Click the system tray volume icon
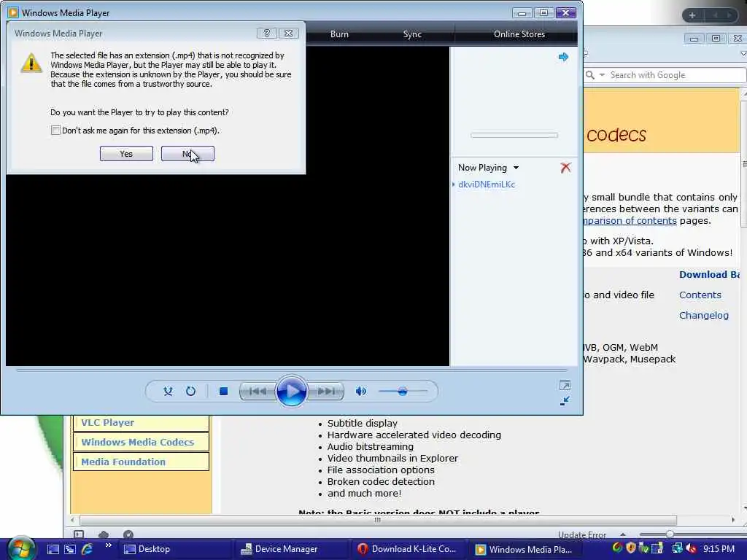Screen dimensions: 747x560 pos(691,548)
